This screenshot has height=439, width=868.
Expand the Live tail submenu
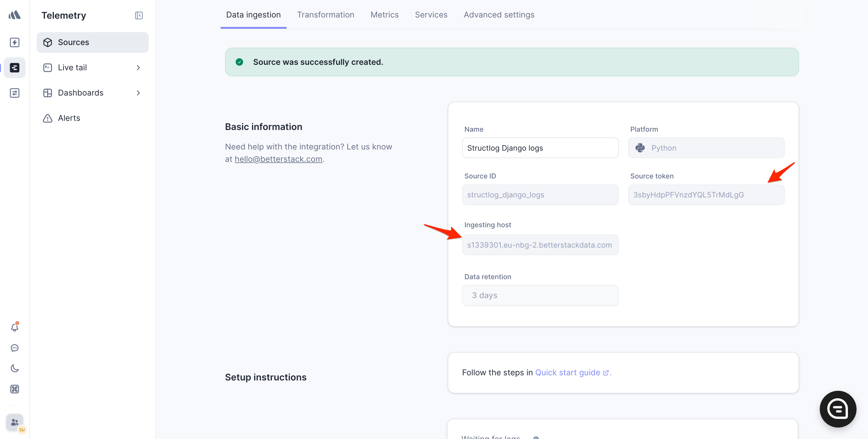click(138, 68)
